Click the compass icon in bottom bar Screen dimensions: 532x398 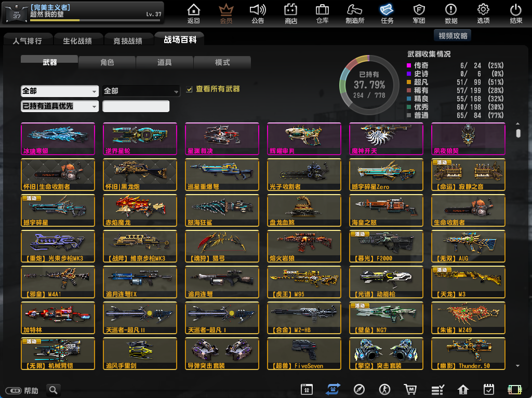coord(359,390)
